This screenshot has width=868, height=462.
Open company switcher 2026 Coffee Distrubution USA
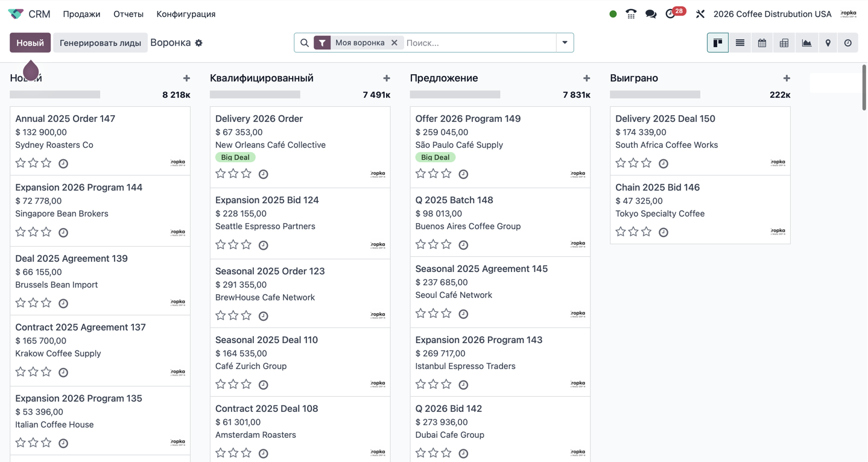(x=772, y=14)
